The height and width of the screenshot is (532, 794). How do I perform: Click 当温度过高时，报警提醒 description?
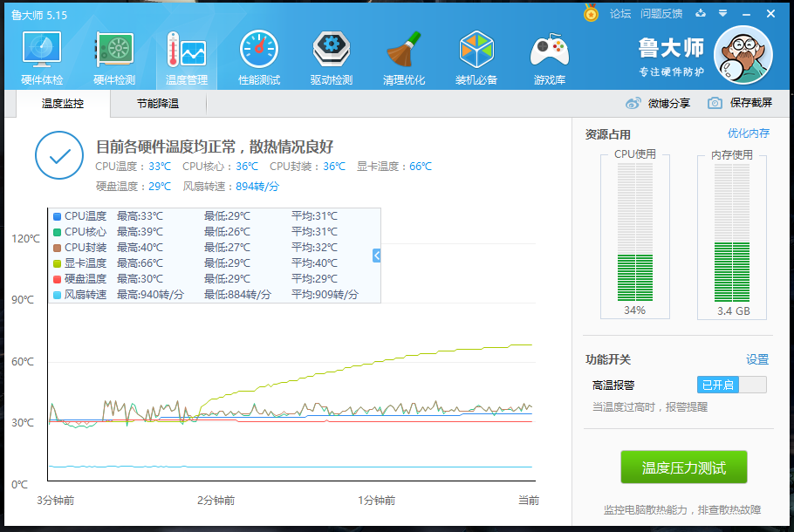coord(650,407)
